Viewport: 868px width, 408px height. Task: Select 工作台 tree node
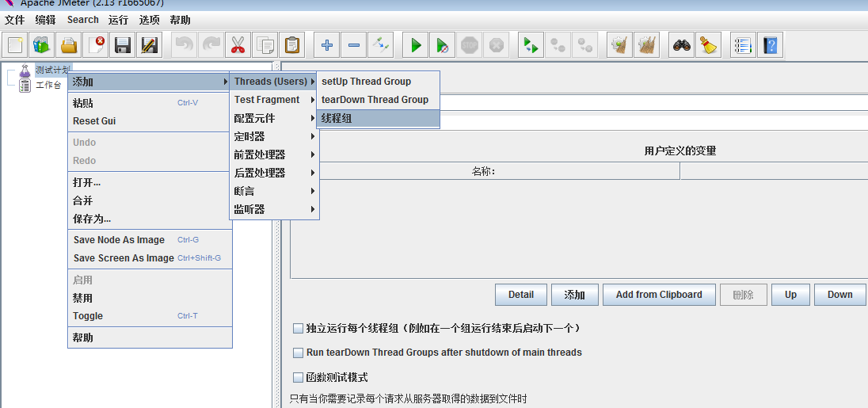[48, 86]
